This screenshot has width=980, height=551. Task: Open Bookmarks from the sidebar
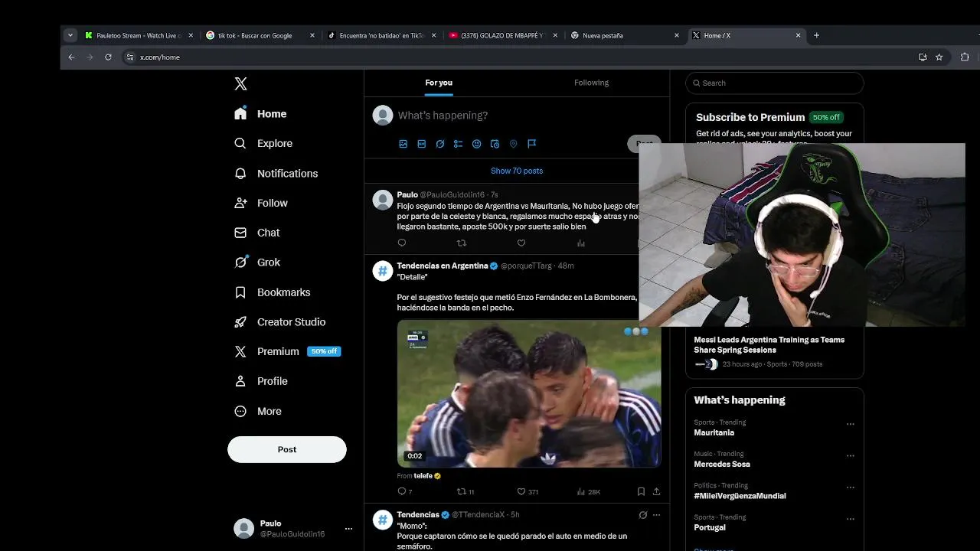(273, 292)
